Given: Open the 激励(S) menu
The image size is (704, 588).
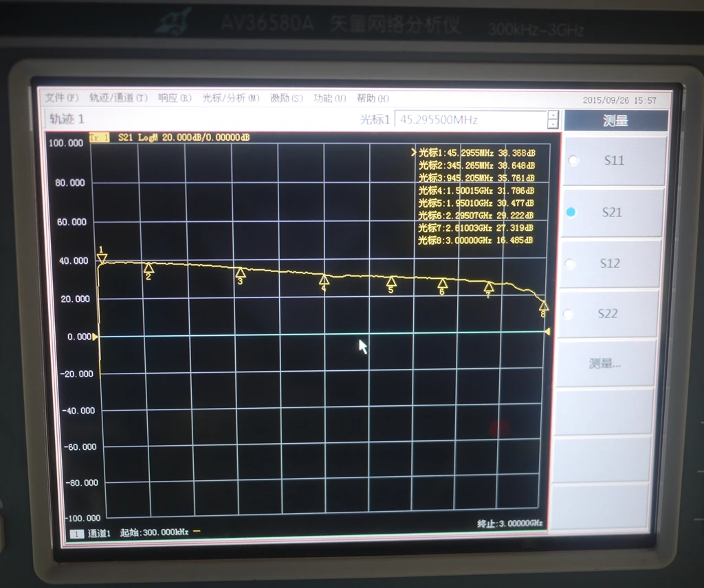Looking at the screenshot, I should click(287, 98).
